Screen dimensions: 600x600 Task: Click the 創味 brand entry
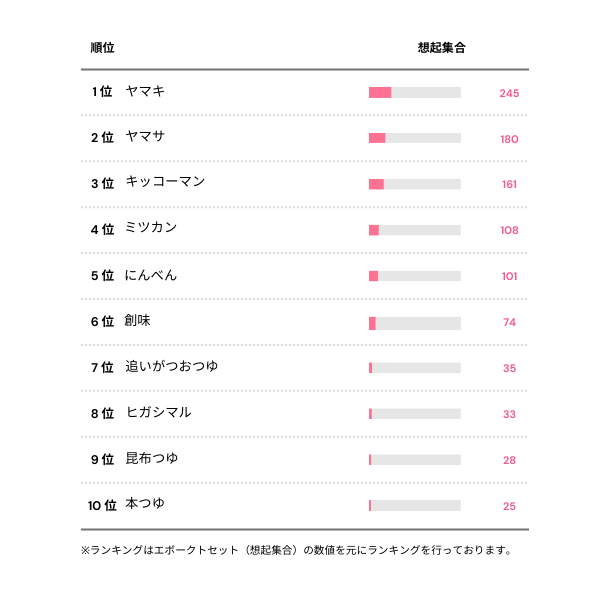tap(138, 321)
